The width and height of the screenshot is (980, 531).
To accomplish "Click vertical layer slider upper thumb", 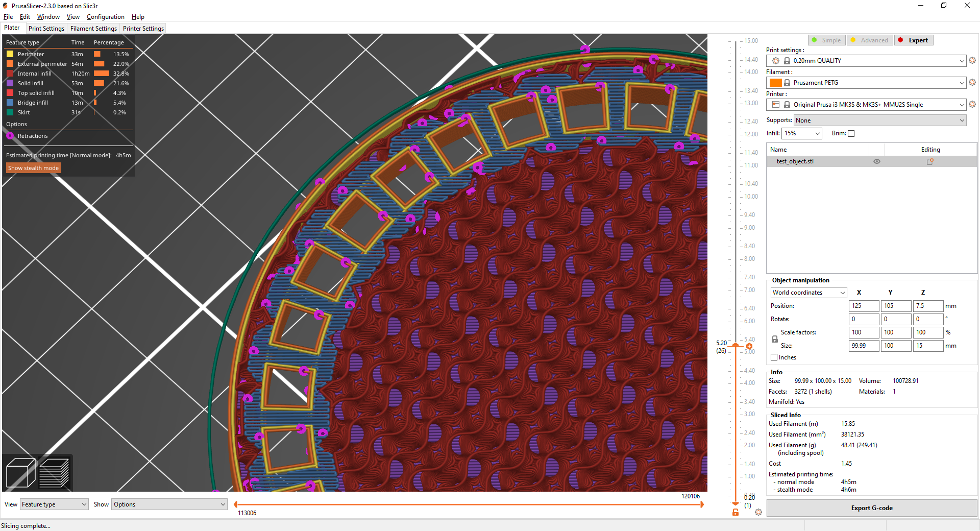I will pos(736,346).
